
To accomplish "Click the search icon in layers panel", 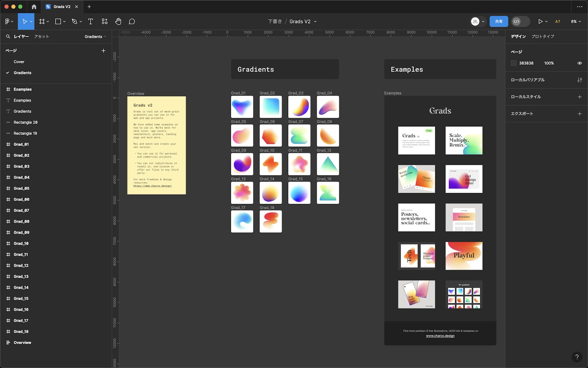I will tap(8, 36).
